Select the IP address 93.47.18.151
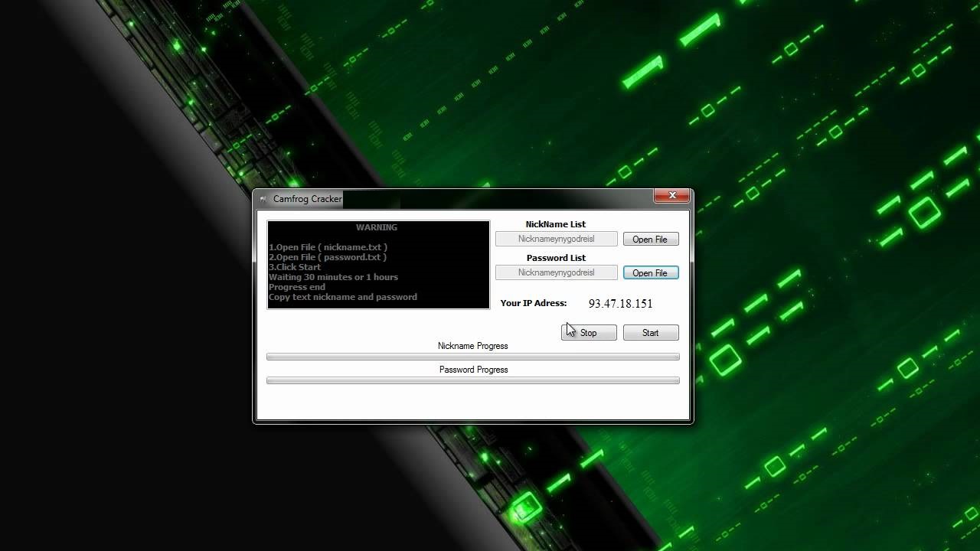The height and width of the screenshot is (551, 980). point(621,304)
